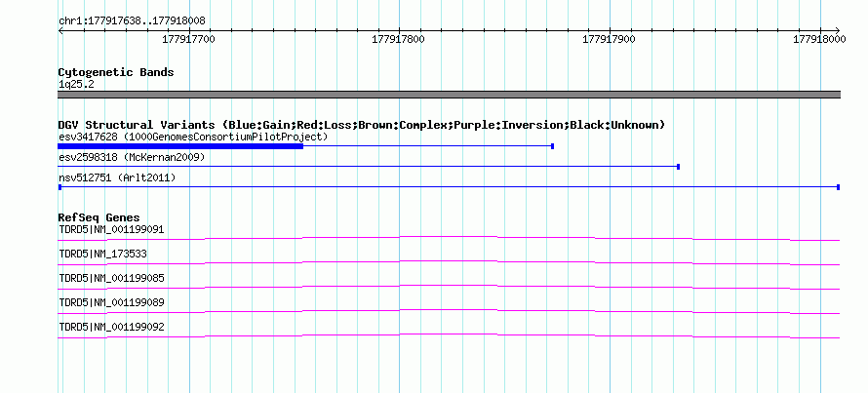The image size is (868, 393).
Task: Select the gray 1q25.2 cytogenetic band bar
Action: tap(449, 95)
